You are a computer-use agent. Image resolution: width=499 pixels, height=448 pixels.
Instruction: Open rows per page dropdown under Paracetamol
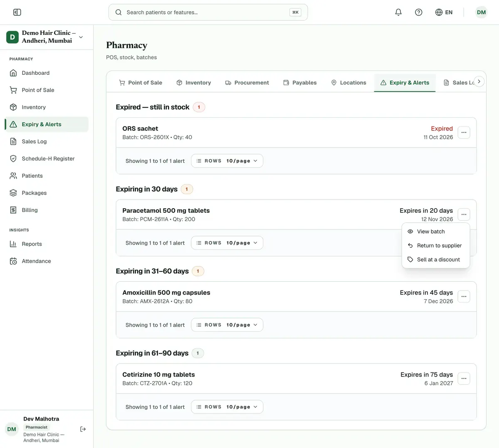[227, 243]
